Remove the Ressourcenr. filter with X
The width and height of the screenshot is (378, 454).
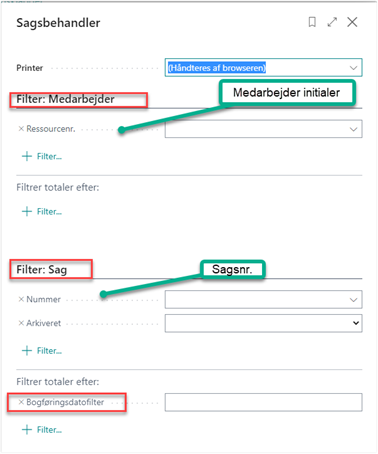click(21, 129)
